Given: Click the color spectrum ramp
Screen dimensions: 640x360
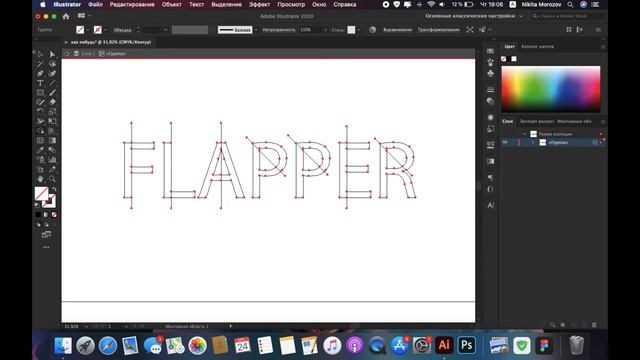Looking at the screenshot, I should pyautogui.click(x=551, y=89).
